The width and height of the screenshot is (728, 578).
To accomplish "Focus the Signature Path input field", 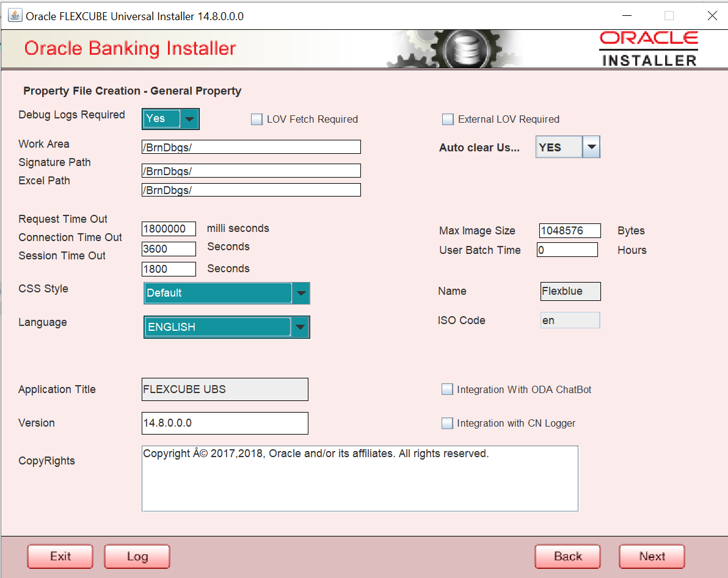I will coord(251,171).
